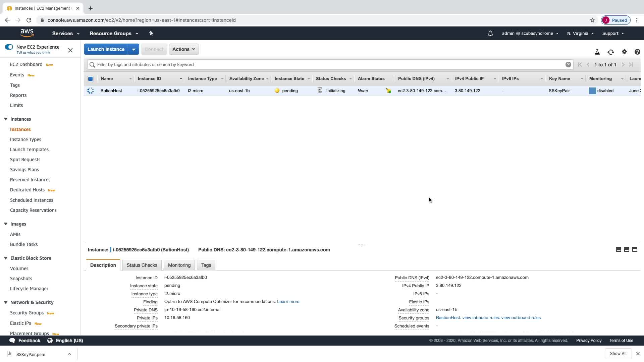Open the Actions dropdown
644x362 pixels.
click(183, 49)
